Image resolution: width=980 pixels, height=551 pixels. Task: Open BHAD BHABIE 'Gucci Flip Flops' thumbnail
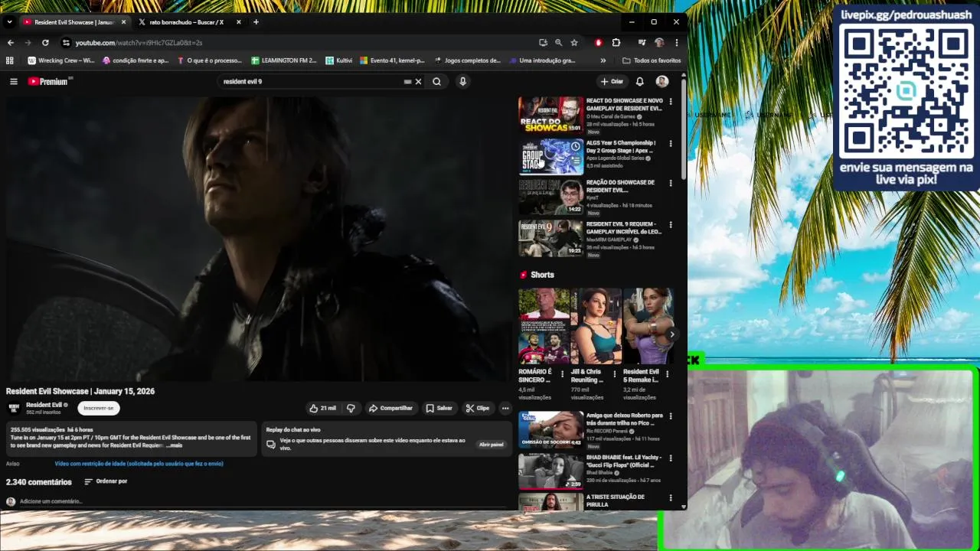coord(550,471)
